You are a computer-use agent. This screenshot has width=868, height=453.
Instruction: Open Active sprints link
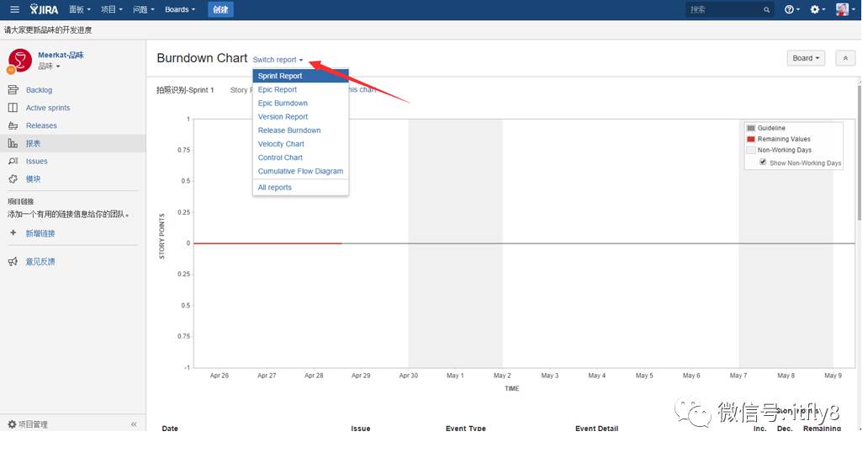point(48,108)
